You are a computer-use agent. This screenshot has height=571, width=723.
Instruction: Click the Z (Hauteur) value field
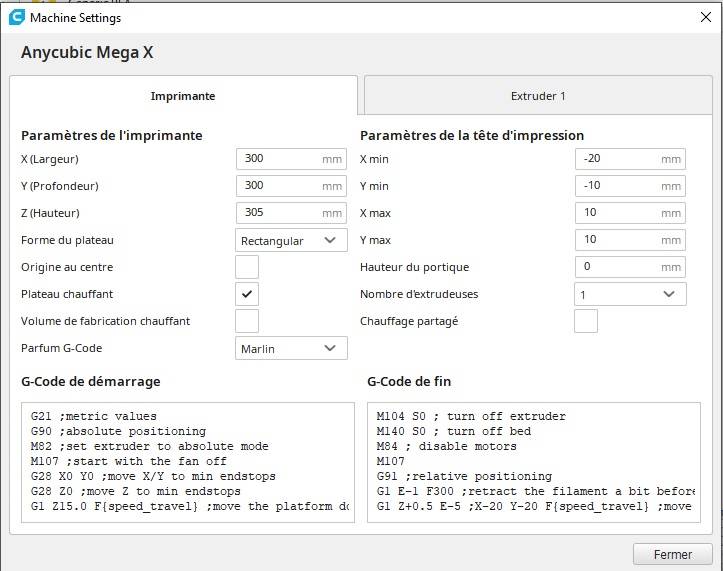point(280,213)
